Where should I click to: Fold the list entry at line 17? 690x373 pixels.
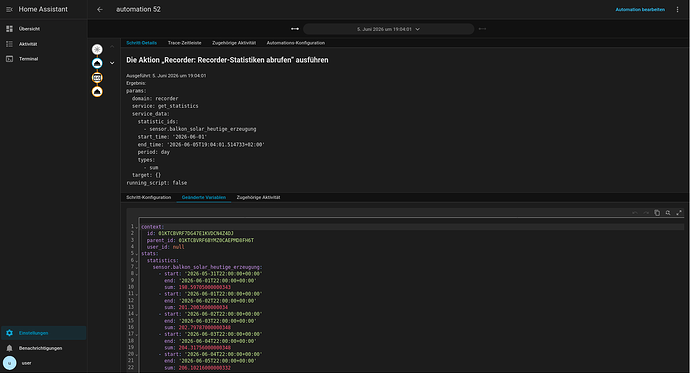tap(137, 334)
